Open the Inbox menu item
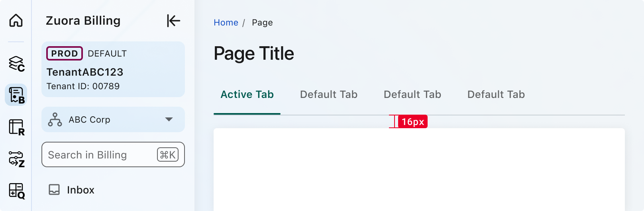The height and width of the screenshot is (211, 644). coord(80,190)
